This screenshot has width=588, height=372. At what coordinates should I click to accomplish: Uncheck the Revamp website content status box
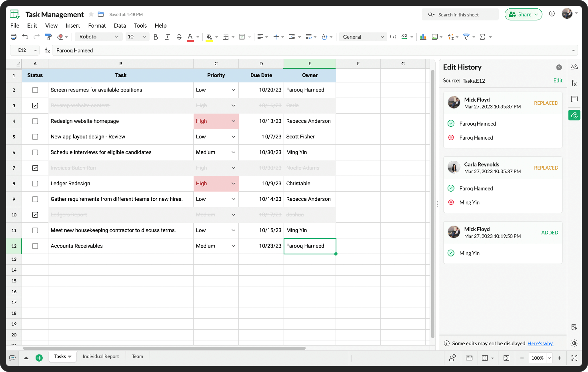[35, 106]
